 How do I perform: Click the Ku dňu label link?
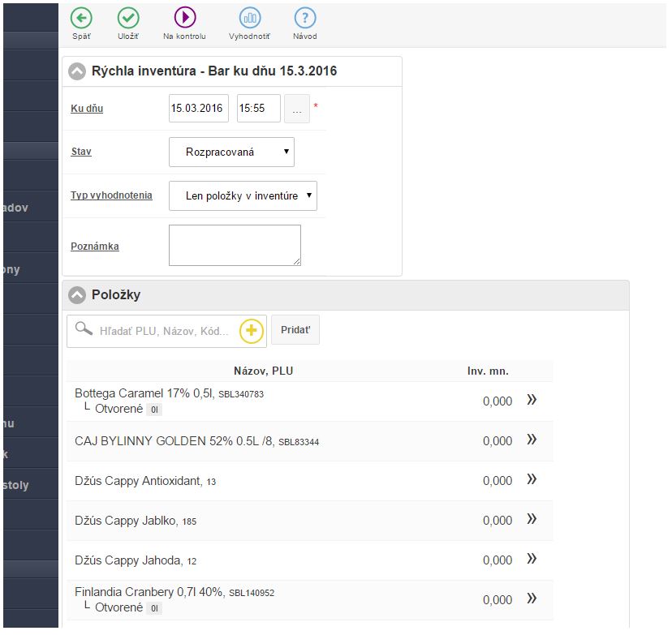pyautogui.click(x=87, y=109)
